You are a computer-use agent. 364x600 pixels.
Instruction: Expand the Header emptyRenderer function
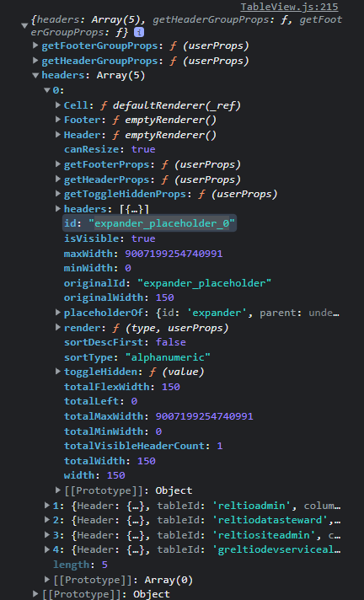[58, 134]
